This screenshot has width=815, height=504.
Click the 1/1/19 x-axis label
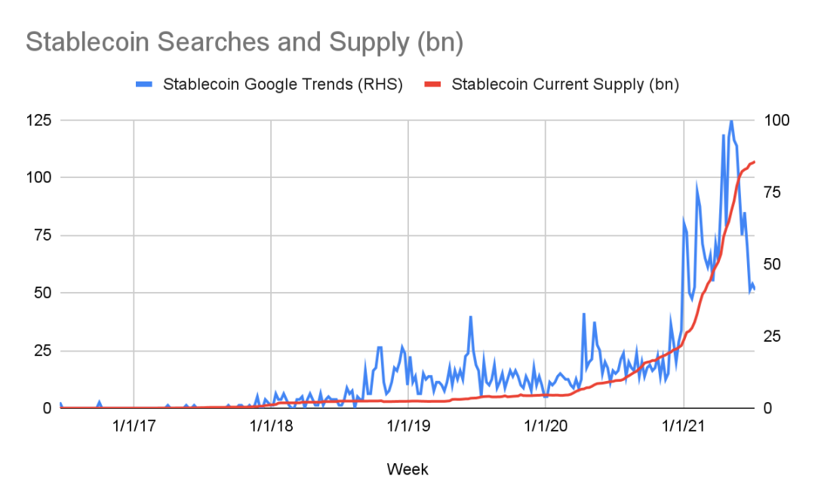(x=408, y=426)
